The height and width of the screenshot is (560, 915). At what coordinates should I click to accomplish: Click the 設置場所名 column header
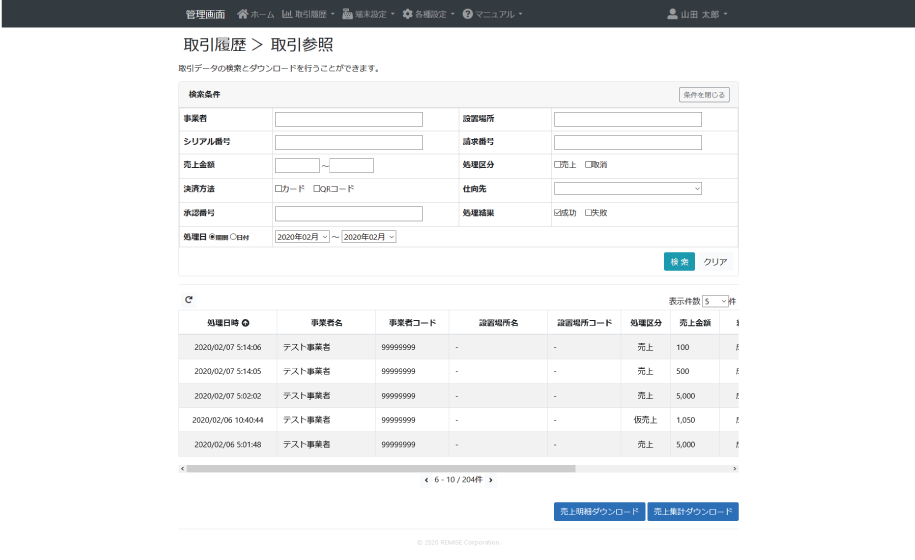tap(498, 323)
